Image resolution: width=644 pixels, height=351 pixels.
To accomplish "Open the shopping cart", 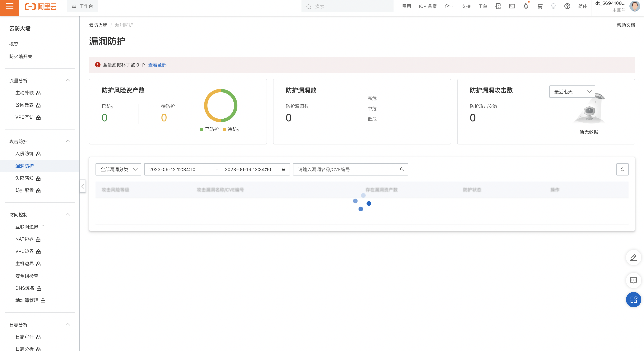I will 539,6.
